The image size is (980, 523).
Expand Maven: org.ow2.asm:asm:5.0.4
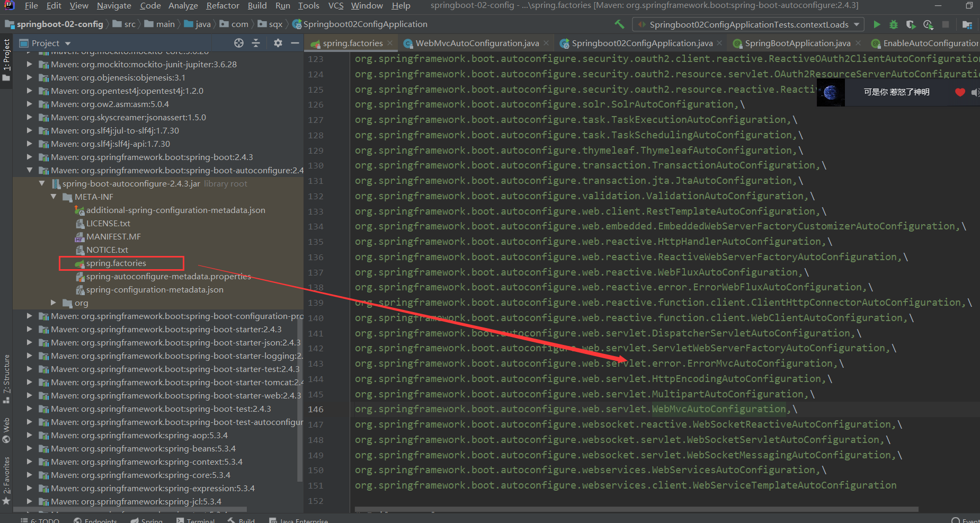30,104
